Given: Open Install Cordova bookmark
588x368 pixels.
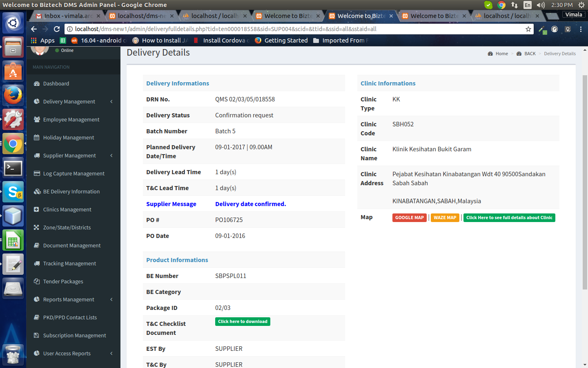Looking at the screenshot, I should 221,40.
